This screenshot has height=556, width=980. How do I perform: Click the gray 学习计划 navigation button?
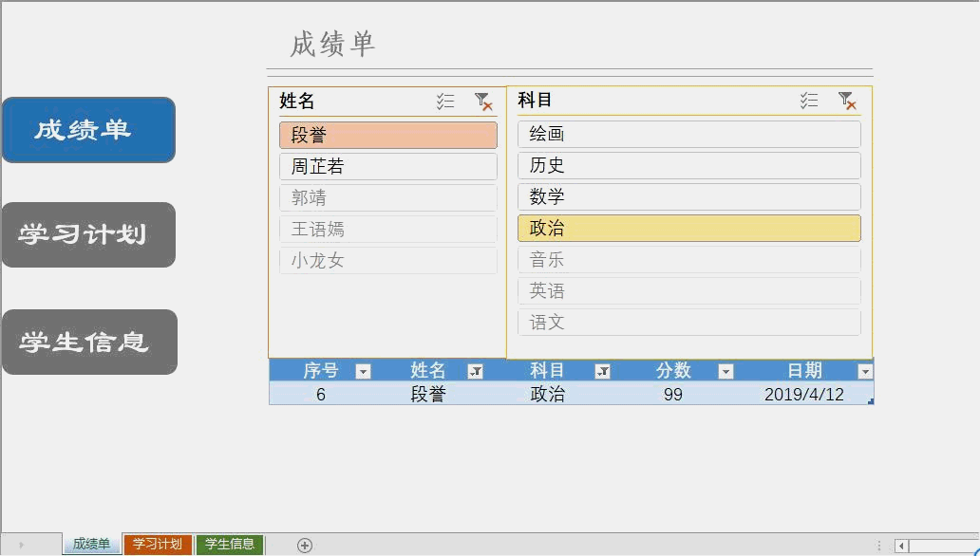pyautogui.click(x=88, y=235)
